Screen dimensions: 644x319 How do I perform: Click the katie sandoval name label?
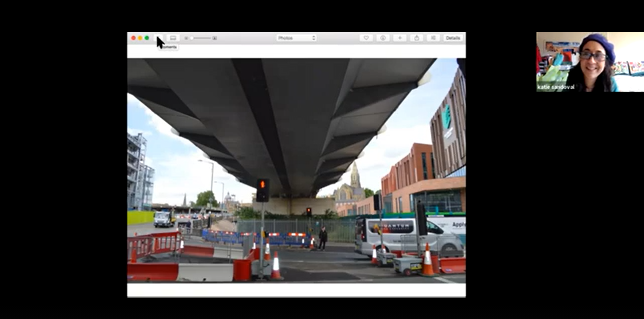[556, 87]
